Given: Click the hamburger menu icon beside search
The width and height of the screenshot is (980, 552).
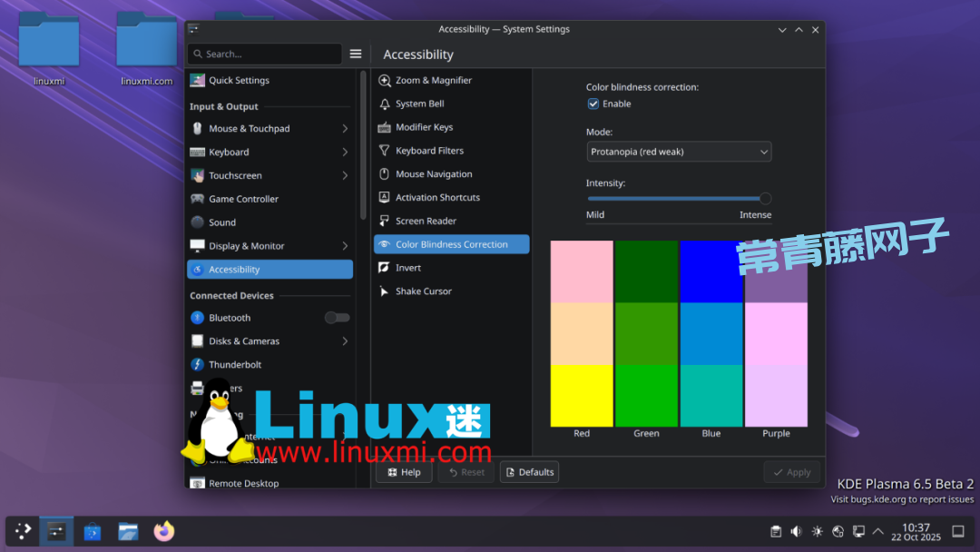Looking at the screenshot, I should [x=356, y=54].
